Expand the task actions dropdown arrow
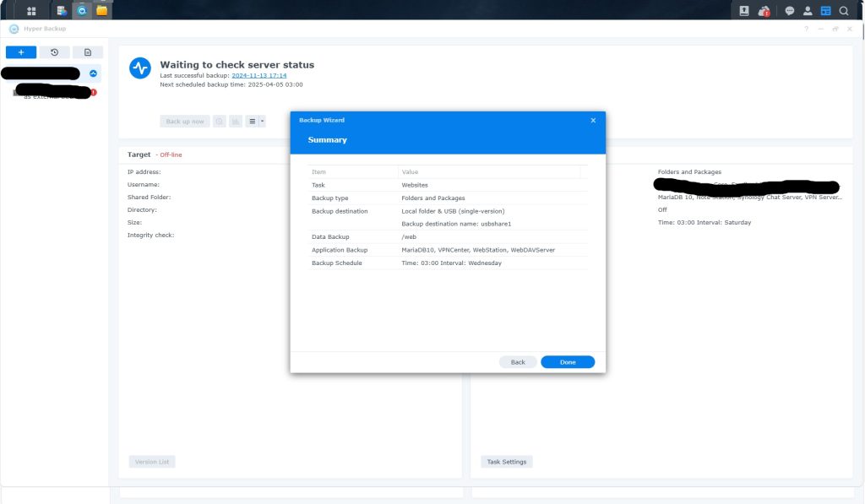This screenshot has width=865, height=504. coord(263,122)
